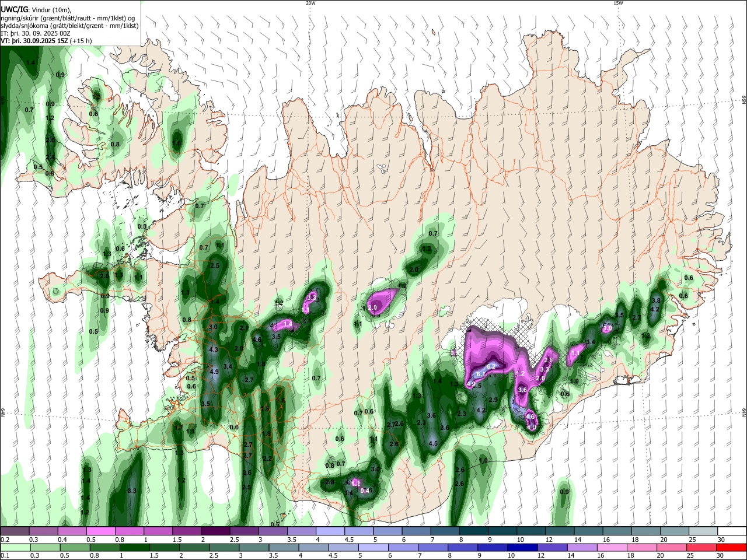Select the darkest purple snow swatch between 2 and 2.5
The image size is (747, 560).
click(x=215, y=531)
